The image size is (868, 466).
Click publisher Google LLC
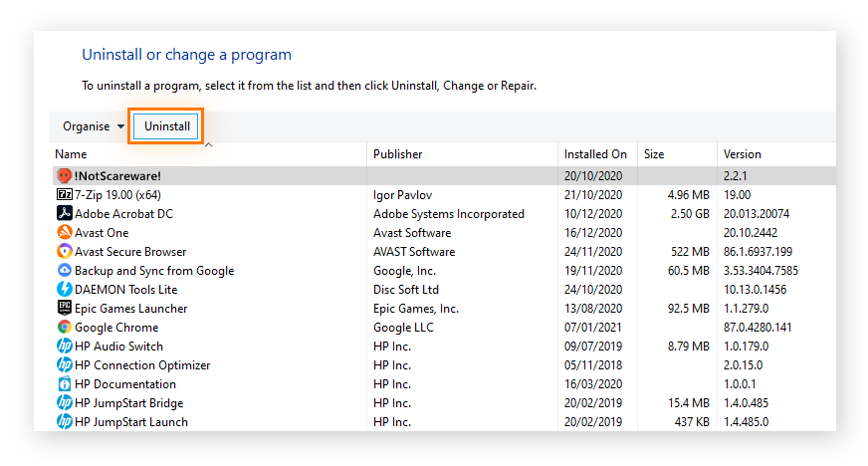click(x=403, y=328)
